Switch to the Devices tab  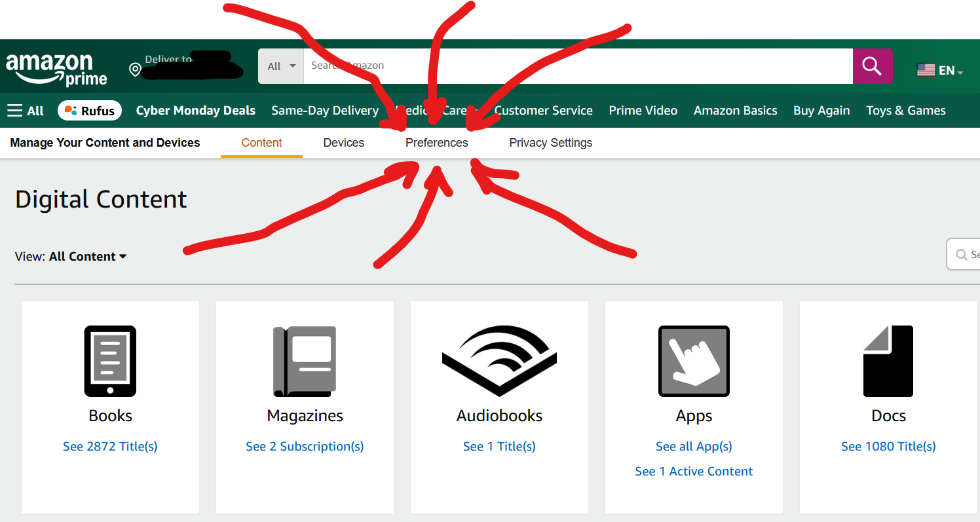click(x=343, y=143)
